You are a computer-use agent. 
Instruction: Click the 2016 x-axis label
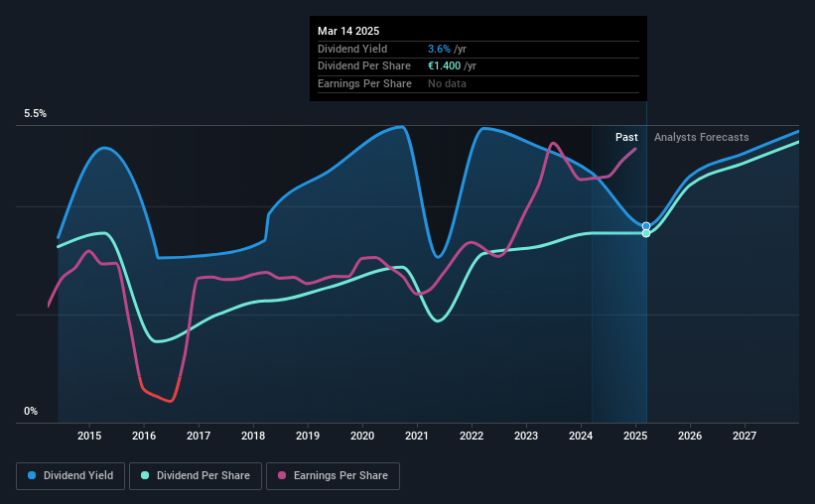(x=144, y=436)
